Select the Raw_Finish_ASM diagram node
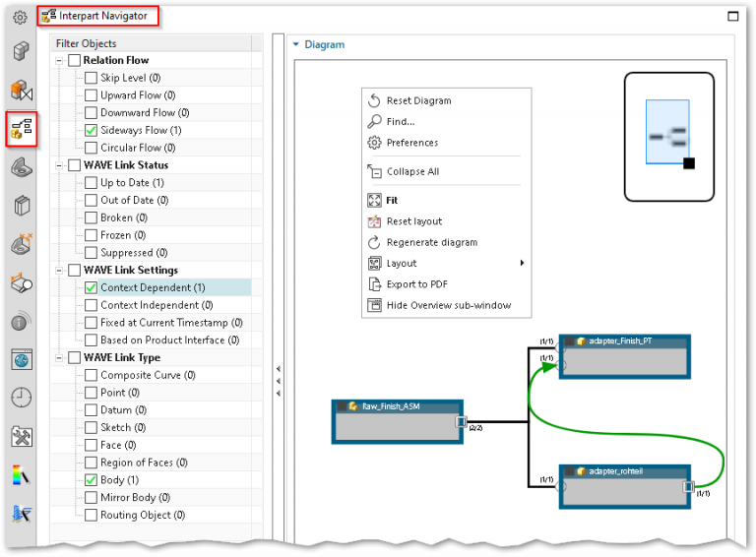 (x=397, y=421)
